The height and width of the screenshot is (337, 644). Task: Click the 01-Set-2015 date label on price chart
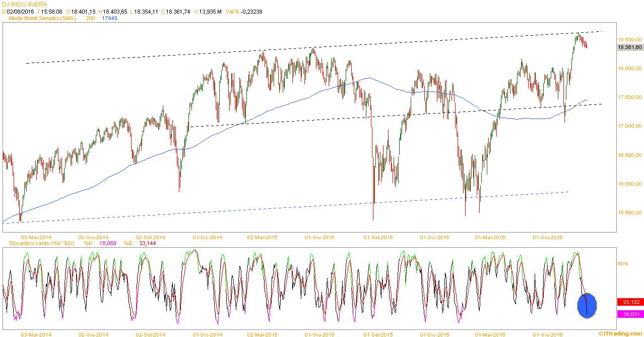(378, 237)
